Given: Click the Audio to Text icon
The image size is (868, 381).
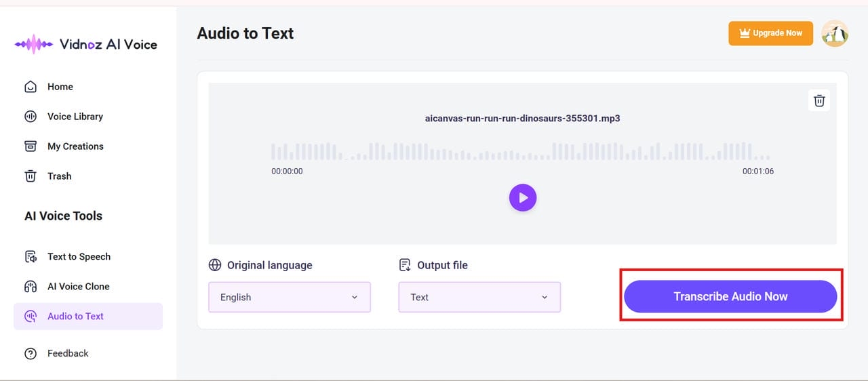Looking at the screenshot, I should (x=31, y=317).
